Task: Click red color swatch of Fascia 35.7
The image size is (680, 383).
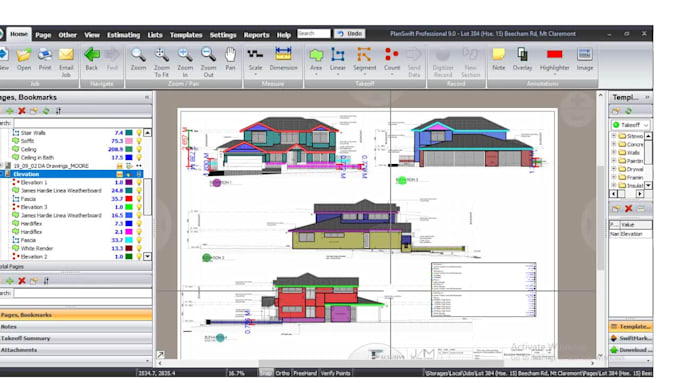Action: [129, 199]
